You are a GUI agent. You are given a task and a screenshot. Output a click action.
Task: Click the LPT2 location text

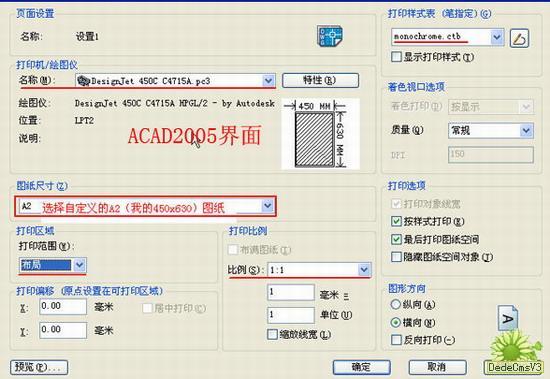84,120
